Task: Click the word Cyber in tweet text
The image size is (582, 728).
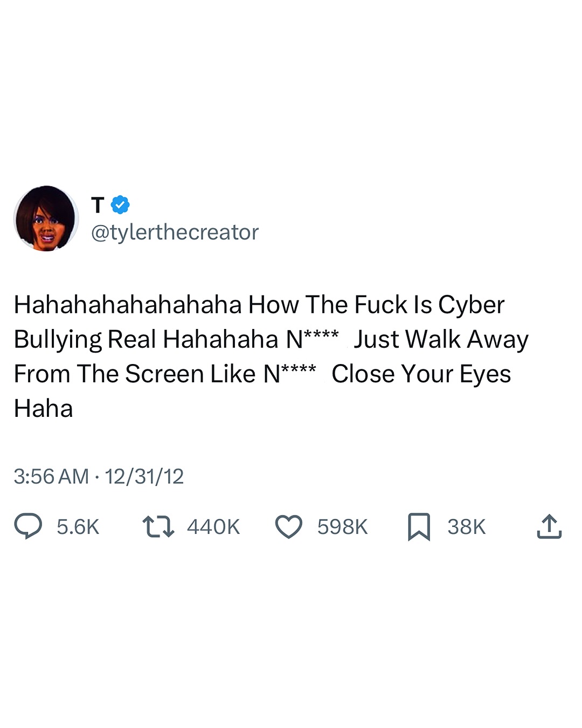Action: point(472,306)
